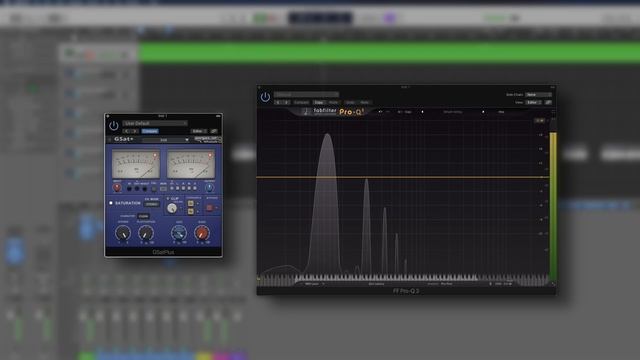This screenshot has height=360, width=640.
Task: Toggle the GSat+ plugin power button
Action: [x=113, y=126]
